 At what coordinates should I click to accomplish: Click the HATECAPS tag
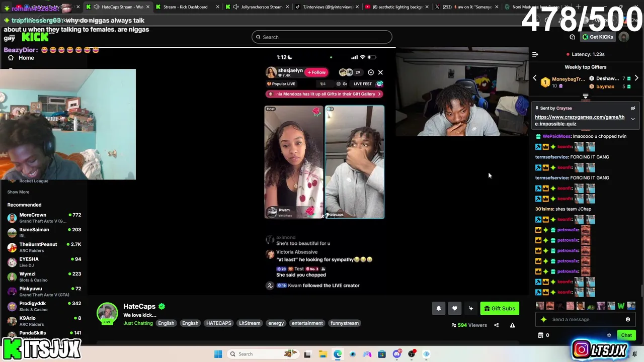pos(218,323)
